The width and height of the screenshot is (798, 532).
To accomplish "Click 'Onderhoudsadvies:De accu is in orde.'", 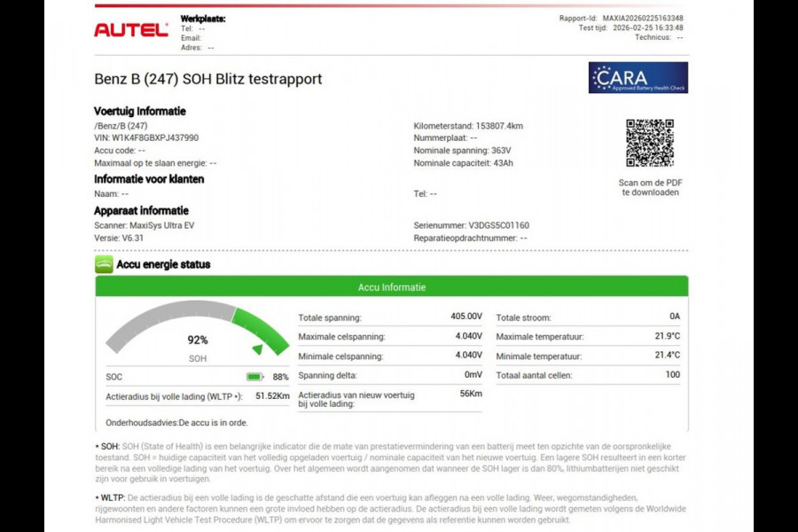I will click(176, 423).
